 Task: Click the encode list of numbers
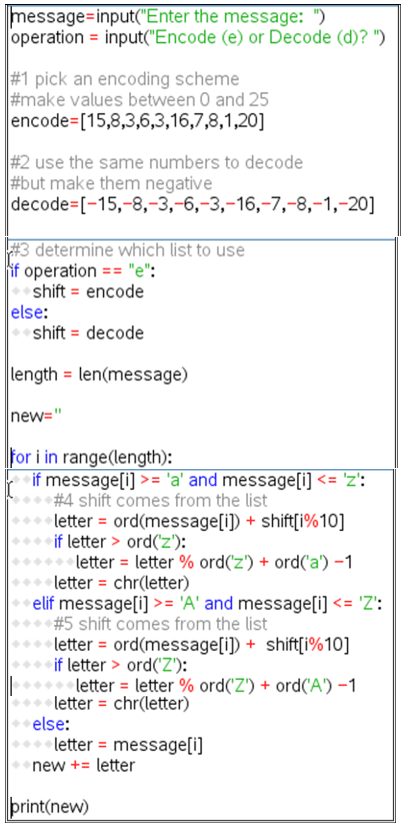coord(171,121)
